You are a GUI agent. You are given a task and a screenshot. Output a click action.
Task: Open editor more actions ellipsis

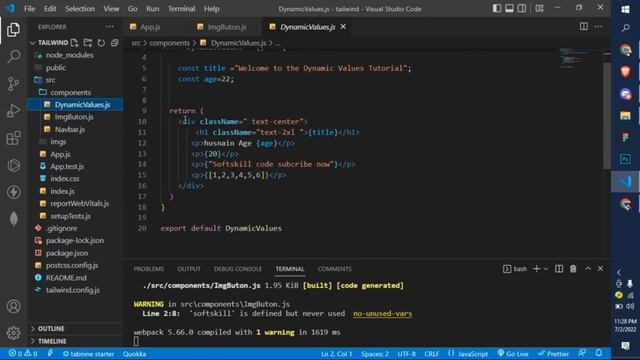(x=598, y=27)
